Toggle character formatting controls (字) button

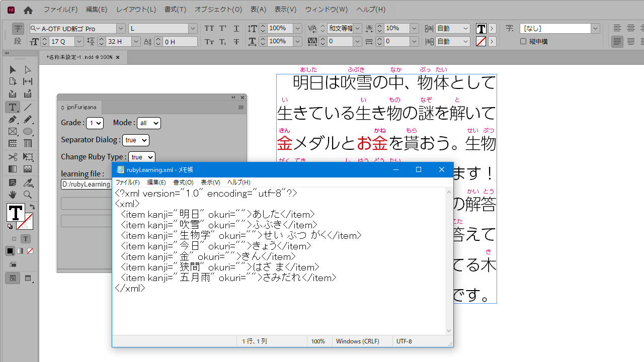[18, 29]
